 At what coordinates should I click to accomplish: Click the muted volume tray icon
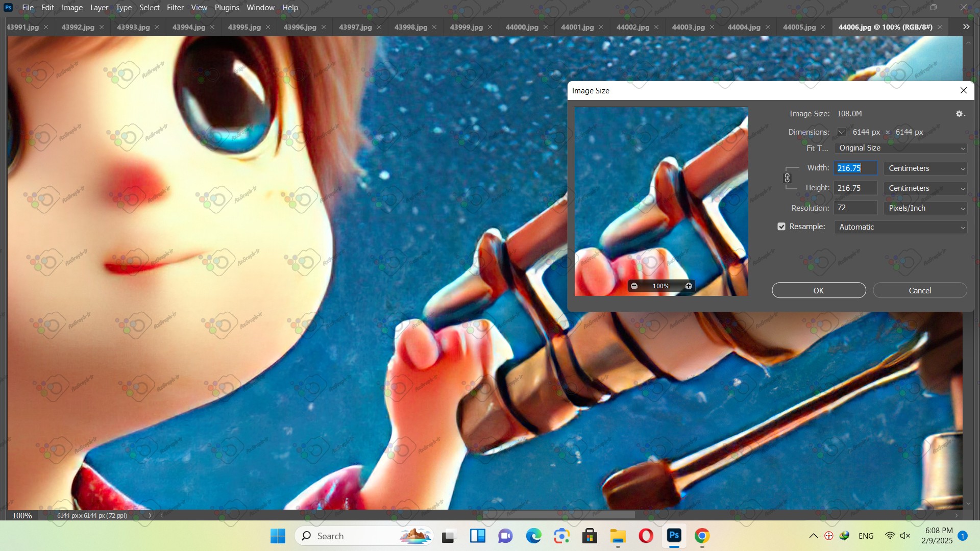click(905, 536)
